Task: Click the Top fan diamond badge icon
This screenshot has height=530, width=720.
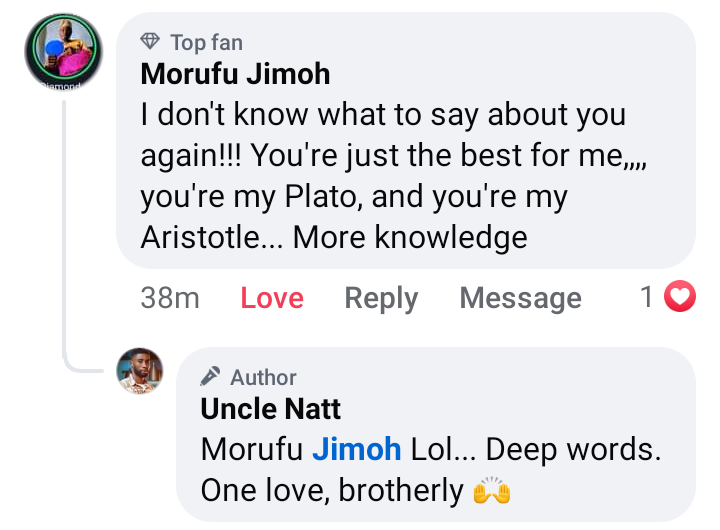Action: click(x=150, y=42)
